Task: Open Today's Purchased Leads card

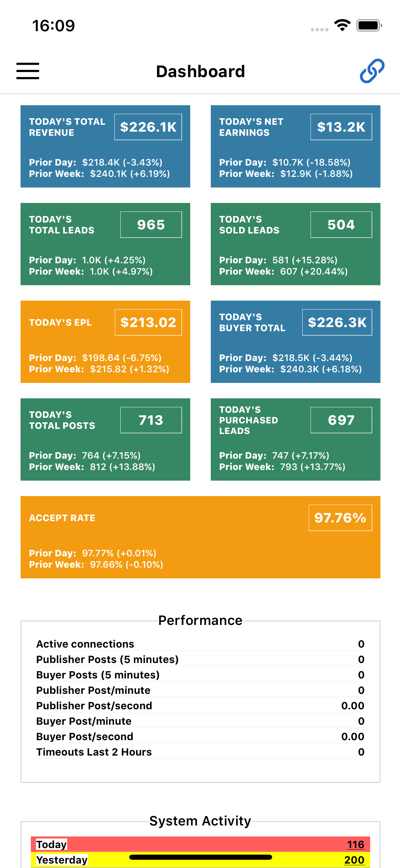Action: [295, 439]
